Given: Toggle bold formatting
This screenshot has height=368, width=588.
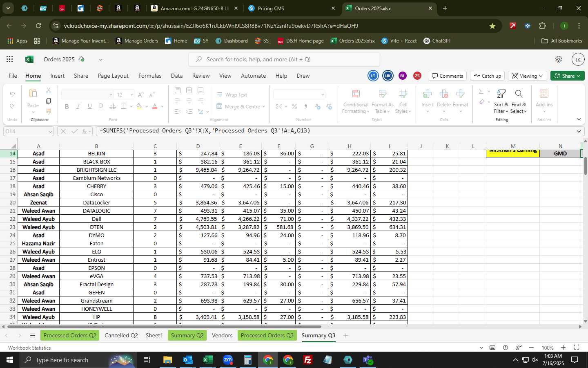Looking at the screenshot, I should tap(67, 106).
